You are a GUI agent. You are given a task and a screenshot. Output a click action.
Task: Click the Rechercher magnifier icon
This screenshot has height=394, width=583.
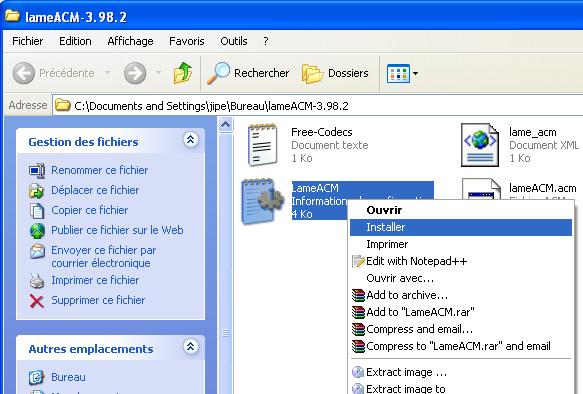pyautogui.click(x=218, y=73)
